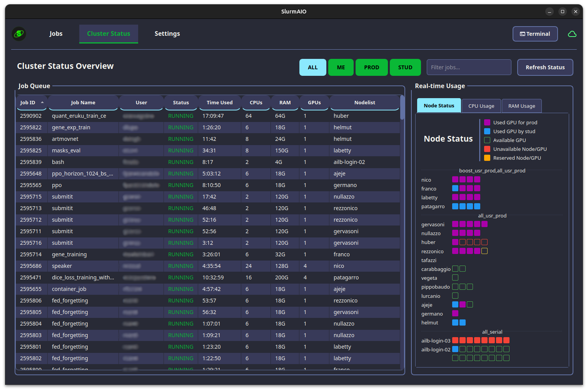Click the yellow reserved GPU square on rezzonico
This screenshot has height=391, width=588.
click(x=484, y=251)
